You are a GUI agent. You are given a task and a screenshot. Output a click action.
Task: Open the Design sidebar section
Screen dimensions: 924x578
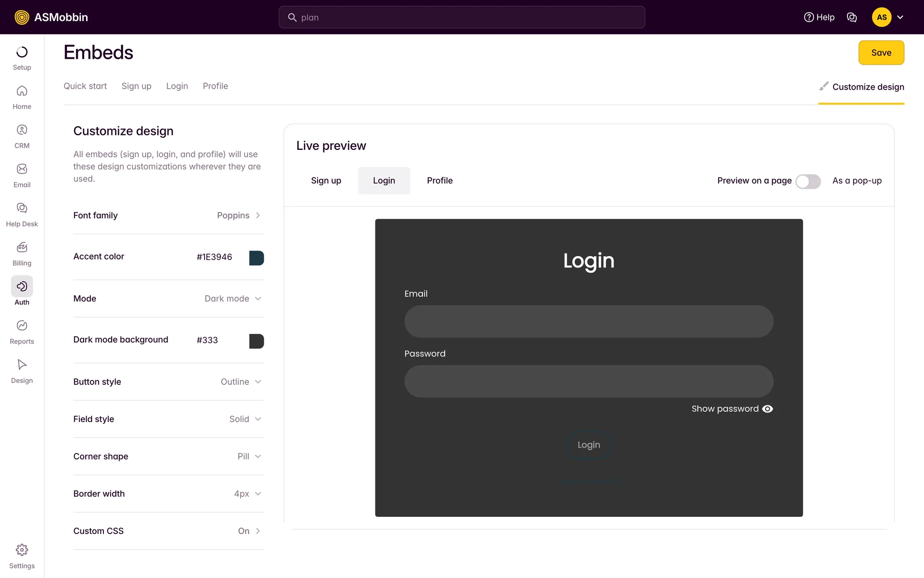(x=22, y=371)
